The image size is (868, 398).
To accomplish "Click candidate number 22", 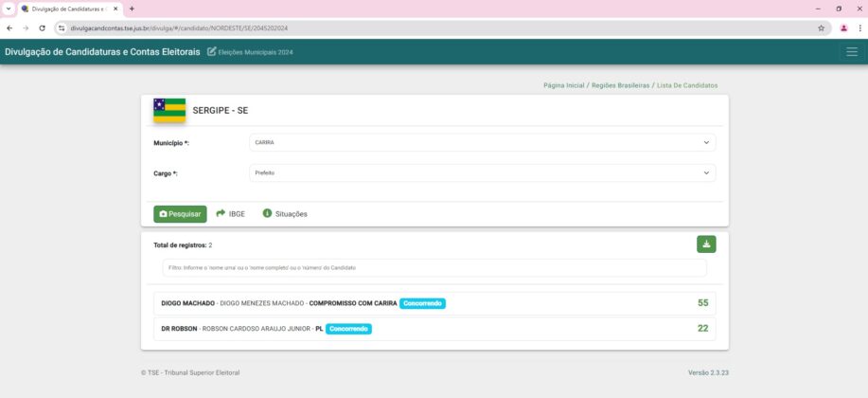I will 703,329.
